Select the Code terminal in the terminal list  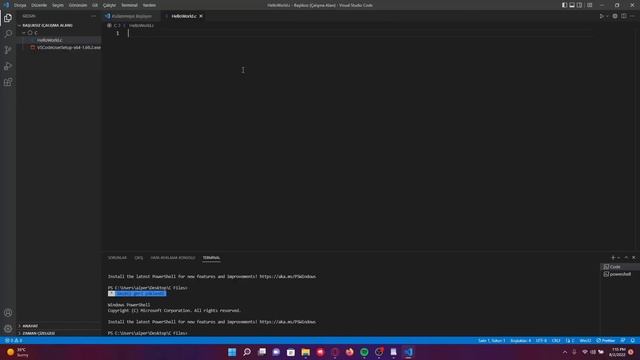[x=620, y=267]
